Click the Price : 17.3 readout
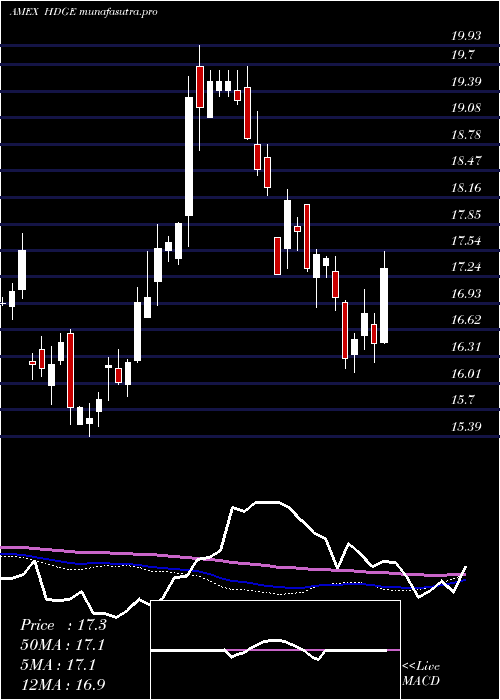500x700 pixels. (x=63, y=625)
